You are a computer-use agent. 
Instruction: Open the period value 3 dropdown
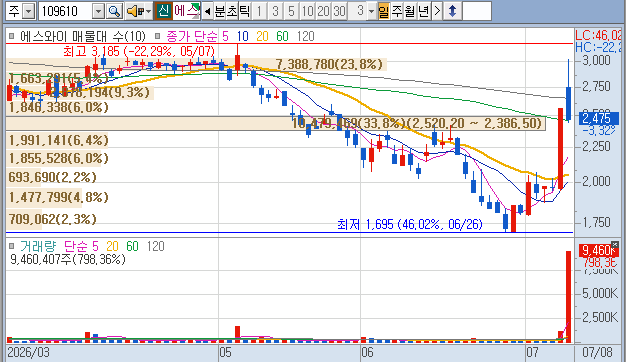(371, 11)
